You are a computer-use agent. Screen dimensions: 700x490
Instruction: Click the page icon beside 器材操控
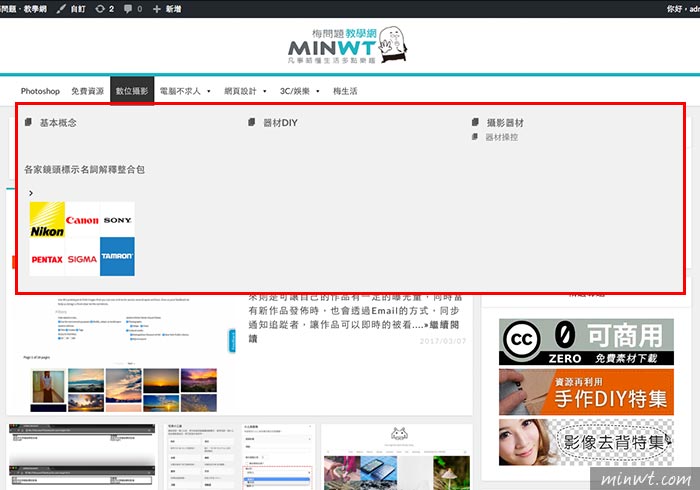click(x=475, y=137)
